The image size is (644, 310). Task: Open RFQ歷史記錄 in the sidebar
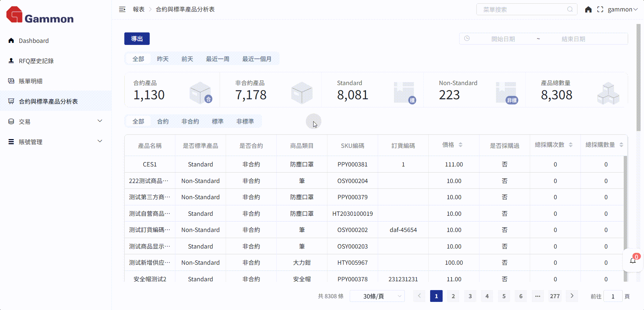(36, 61)
